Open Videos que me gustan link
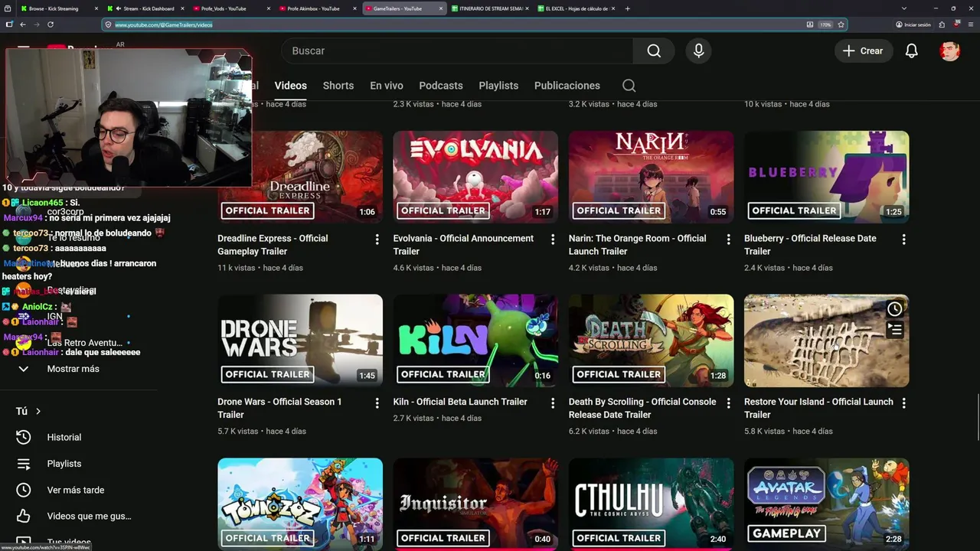 [x=89, y=517]
